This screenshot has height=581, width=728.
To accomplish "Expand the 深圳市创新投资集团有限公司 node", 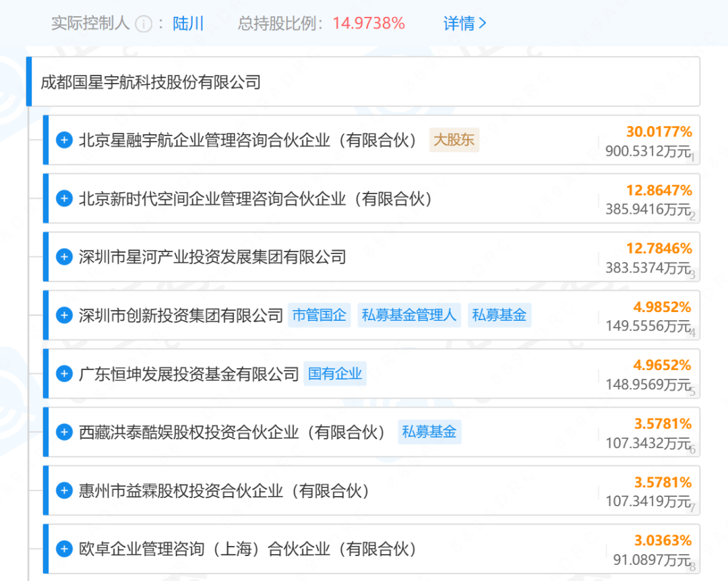I will pos(64,315).
